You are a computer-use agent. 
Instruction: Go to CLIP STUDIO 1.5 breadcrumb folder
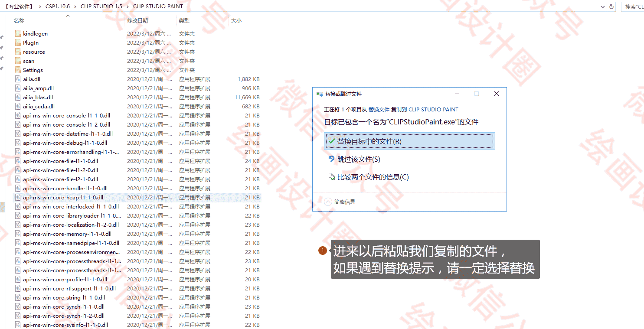point(101,7)
